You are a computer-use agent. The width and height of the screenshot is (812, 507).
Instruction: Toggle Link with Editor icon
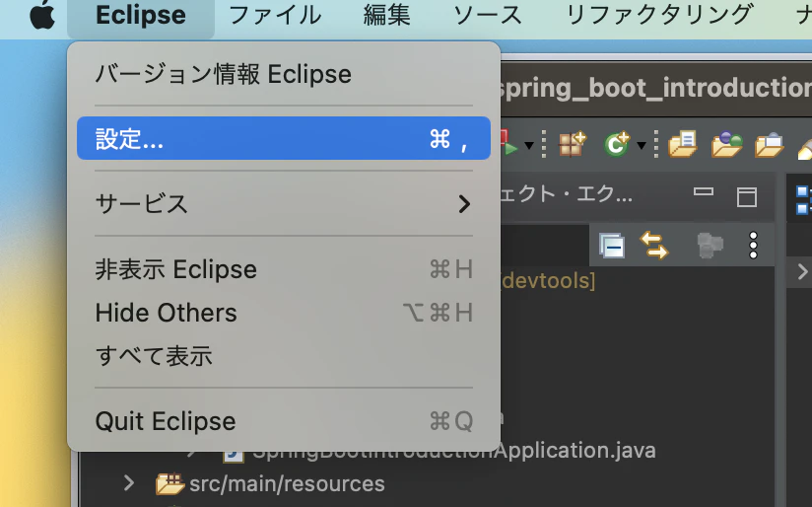654,246
